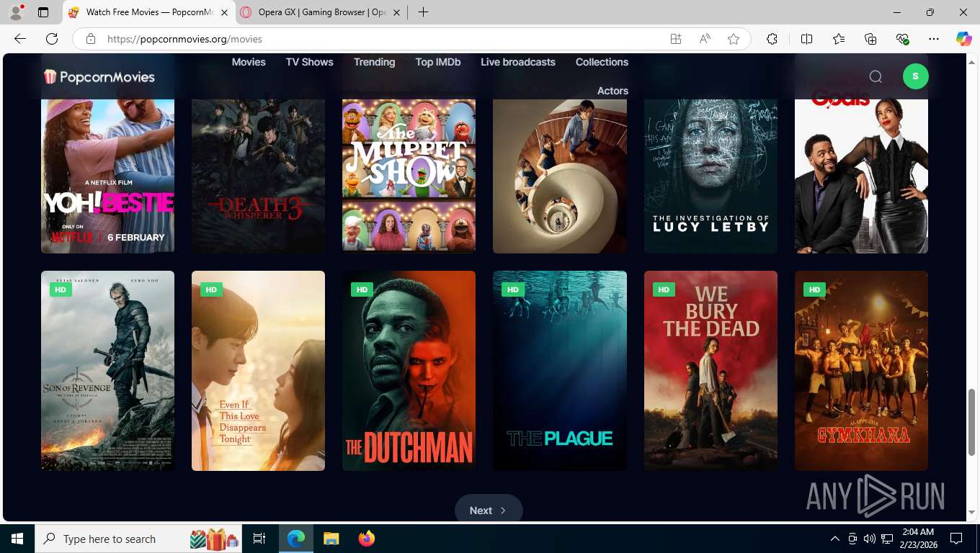Open Copilot icon in Edge toolbar
980x553 pixels.
pos(963,39)
